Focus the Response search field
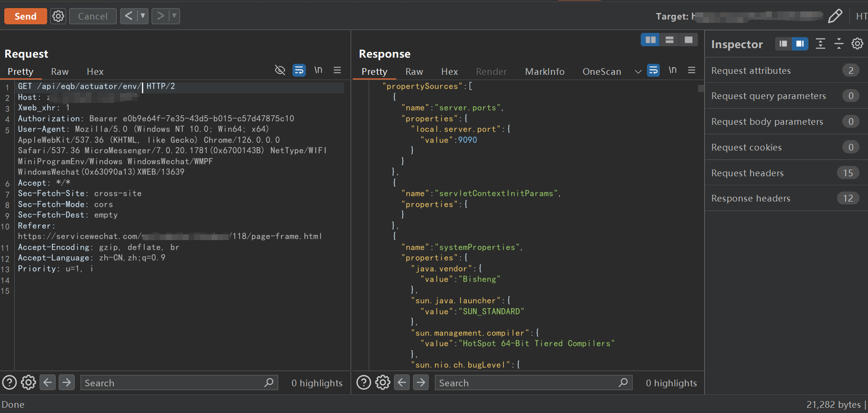868x413 pixels. 534,383
